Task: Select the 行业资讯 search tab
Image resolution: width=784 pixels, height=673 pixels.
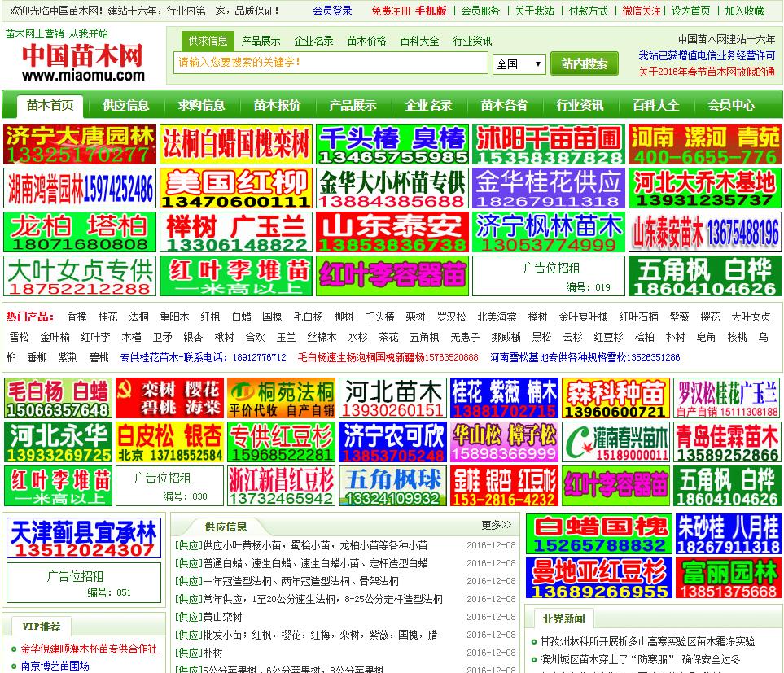Action: tap(472, 41)
